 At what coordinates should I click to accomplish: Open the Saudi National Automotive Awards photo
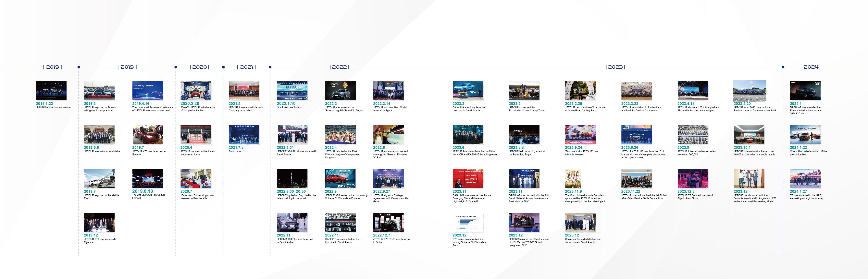coord(524,179)
